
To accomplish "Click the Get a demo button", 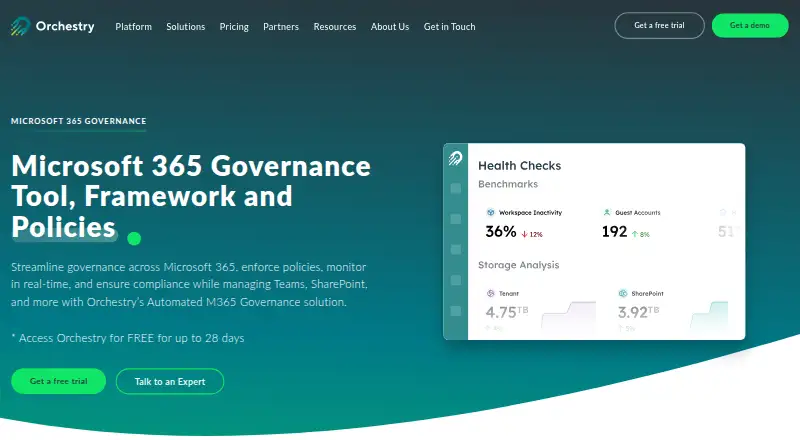I will pyautogui.click(x=749, y=26).
